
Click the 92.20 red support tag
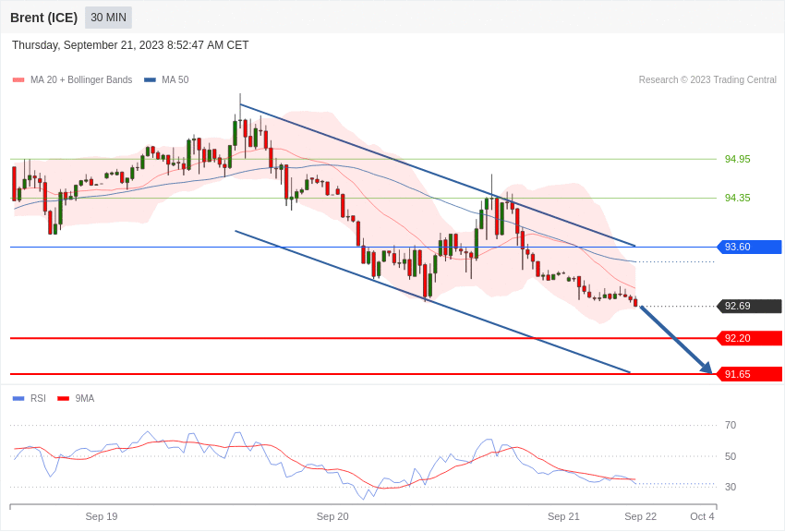click(x=749, y=338)
